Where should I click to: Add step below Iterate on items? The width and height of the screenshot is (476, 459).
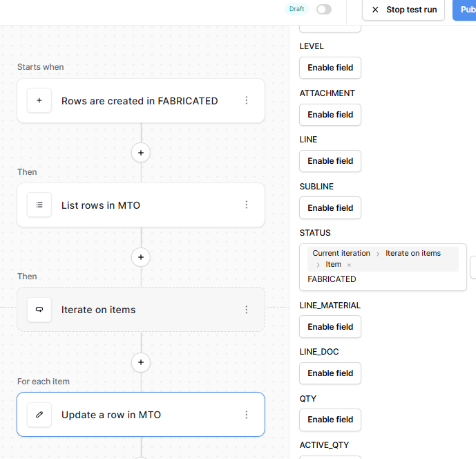(x=141, y=362)
